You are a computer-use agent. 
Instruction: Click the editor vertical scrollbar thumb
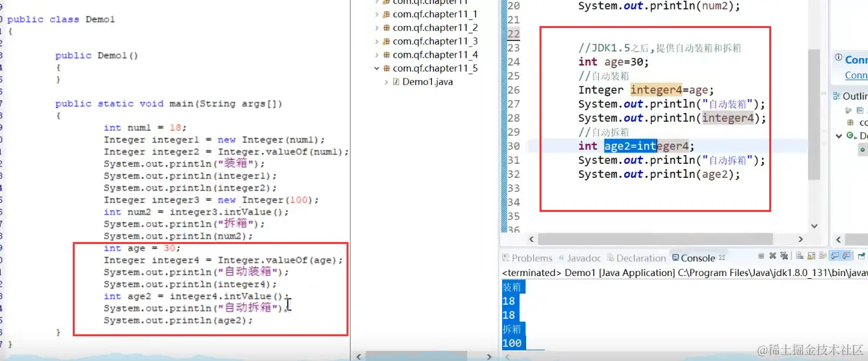pyautogui.click(x=814, y=114)
